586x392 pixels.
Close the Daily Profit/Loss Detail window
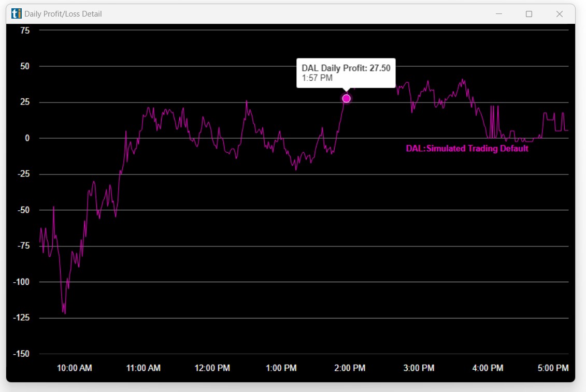pyautogui.click(x=560, y=14)
